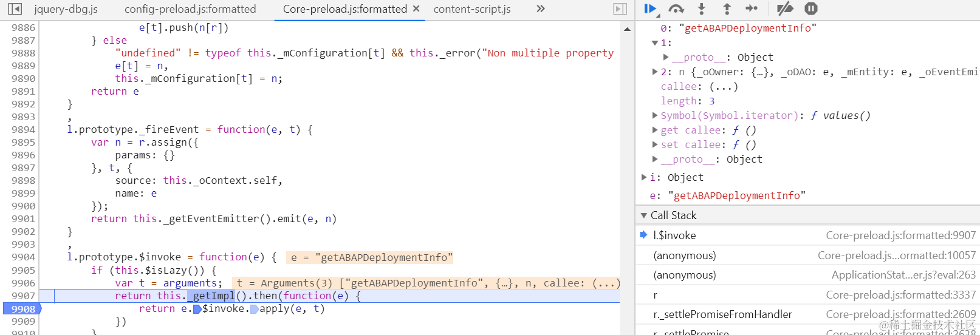The height and width of the screenshot is (335, 980).
Task: Set a breakpoint on line 9888
Action: pos(23,53)
